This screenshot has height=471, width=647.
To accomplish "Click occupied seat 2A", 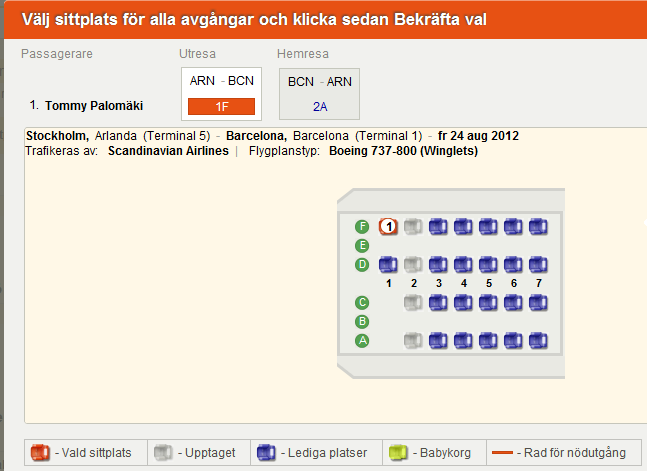I will tap(413, 341).
